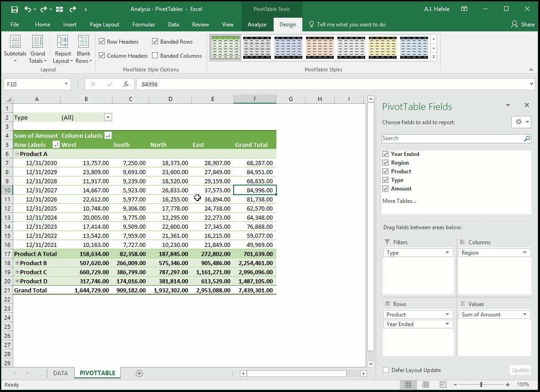The width and height of the screenshot is (540, 392).
Task: Switch to the DATA sheet tab
Action: coord(61,373)
